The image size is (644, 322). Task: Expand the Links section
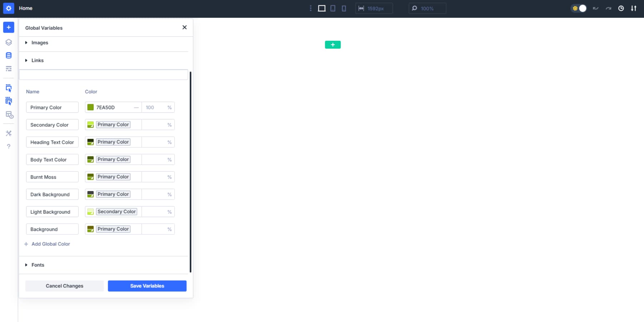click(37, 60)
